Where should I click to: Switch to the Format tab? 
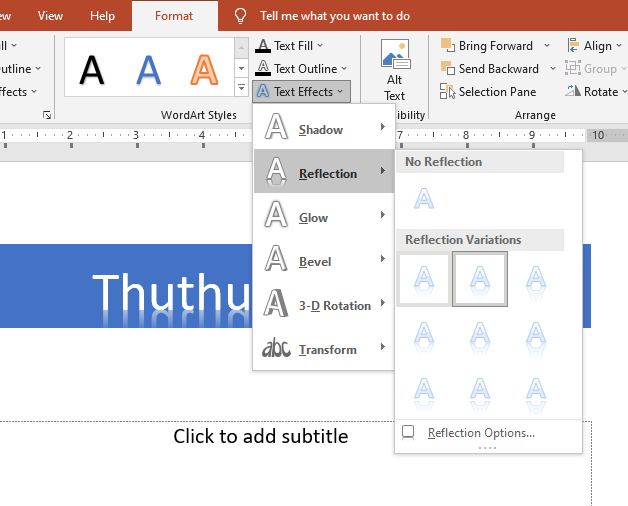[174, 16]
